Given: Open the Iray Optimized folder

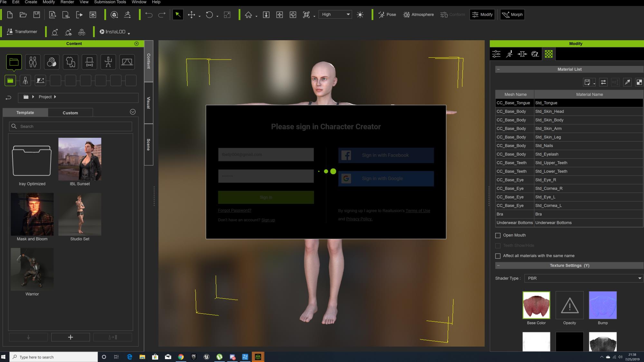Looking at the screenshot, I should (x=32, y=161).
